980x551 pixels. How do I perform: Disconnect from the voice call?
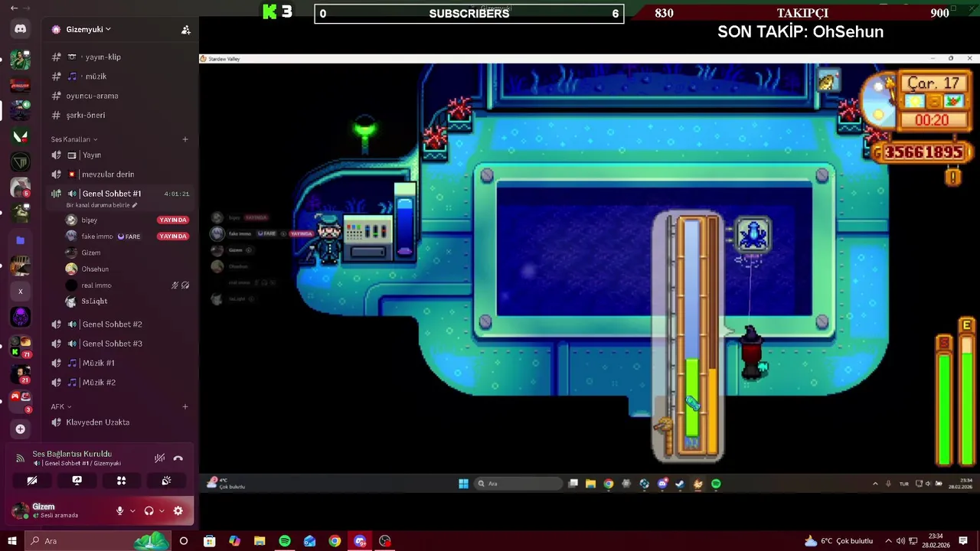click(178, 458)
